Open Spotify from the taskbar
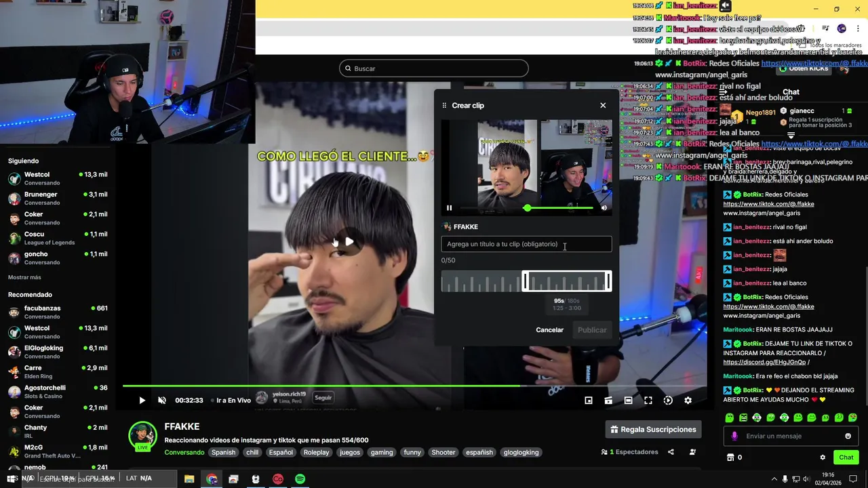 (300, 479)
